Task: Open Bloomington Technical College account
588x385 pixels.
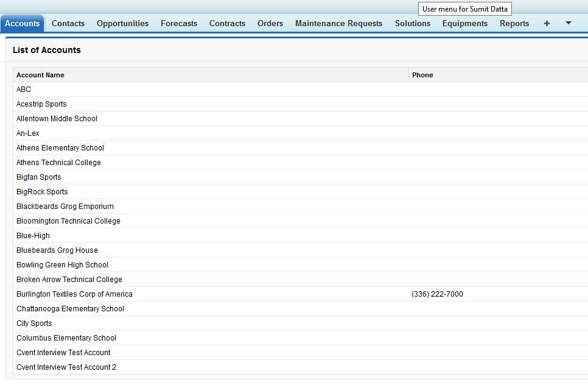Action: [68, 221]
